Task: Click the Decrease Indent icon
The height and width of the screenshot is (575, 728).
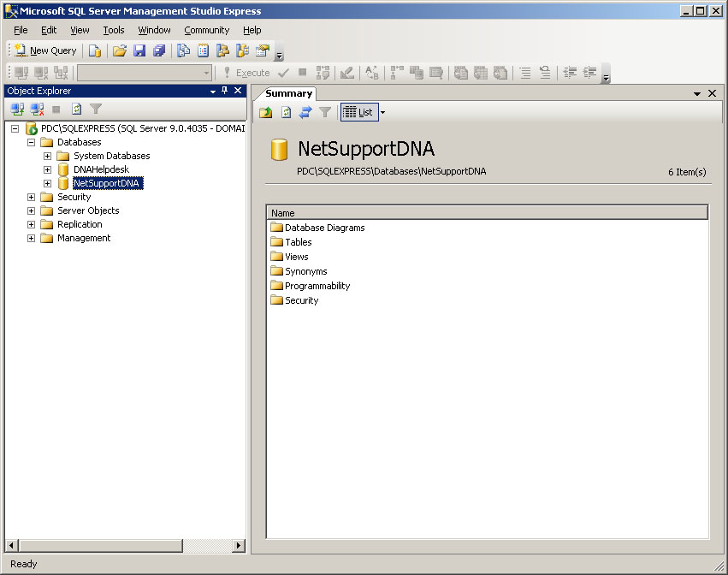Action: pyautogui.click(x=570, y=73)
